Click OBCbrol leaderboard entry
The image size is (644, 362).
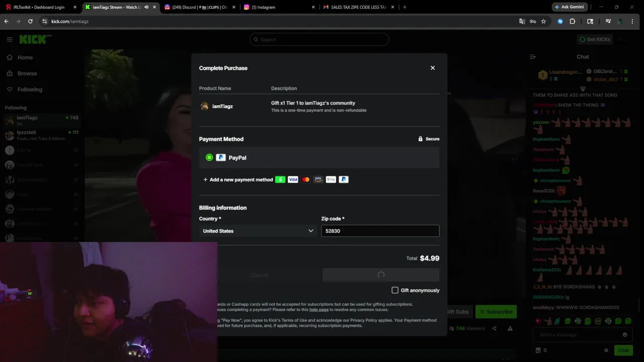point(607,71)
